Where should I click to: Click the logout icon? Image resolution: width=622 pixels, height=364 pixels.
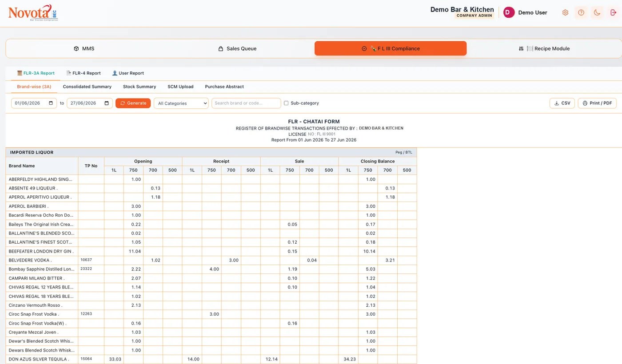click(614, 12)
